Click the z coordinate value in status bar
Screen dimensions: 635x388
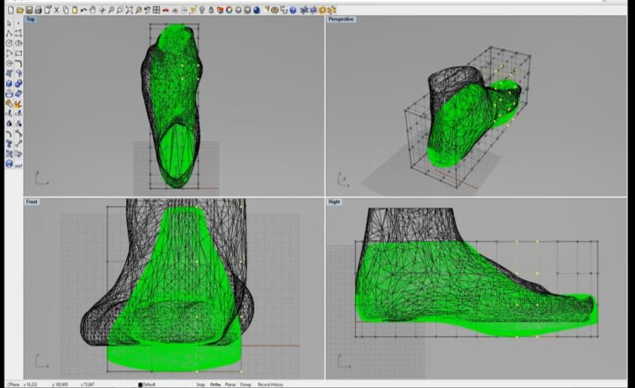click(x=87, y=384)
